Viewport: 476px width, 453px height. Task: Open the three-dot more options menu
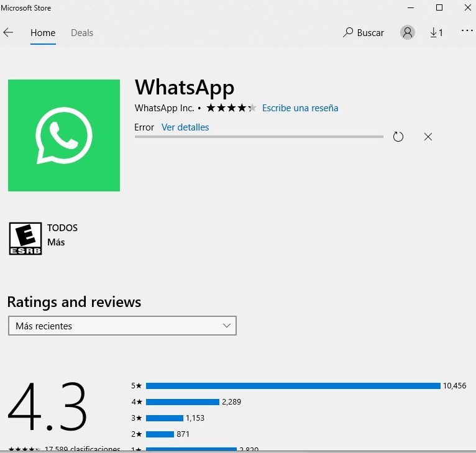tap(467, 30)
